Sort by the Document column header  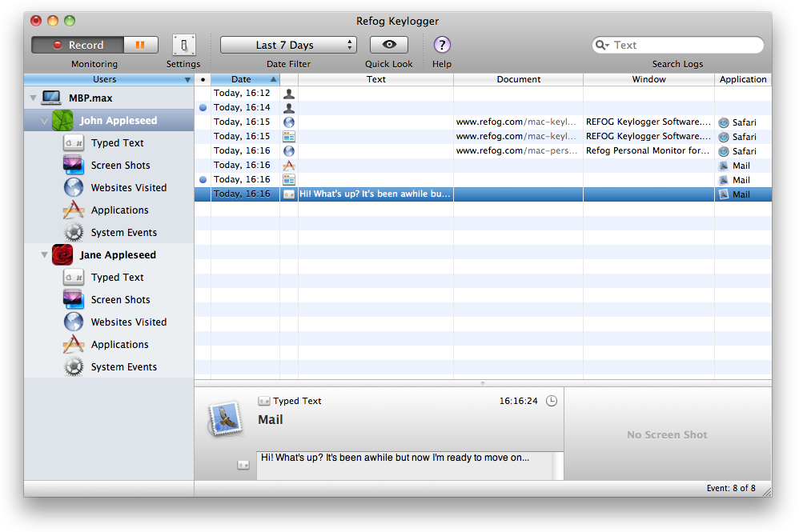coord(518,79)
